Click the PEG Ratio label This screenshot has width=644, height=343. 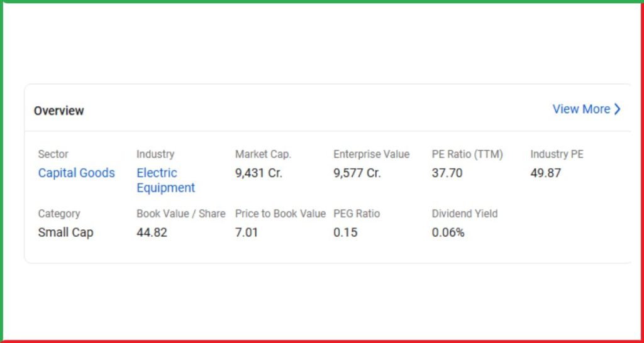point(357,214)
